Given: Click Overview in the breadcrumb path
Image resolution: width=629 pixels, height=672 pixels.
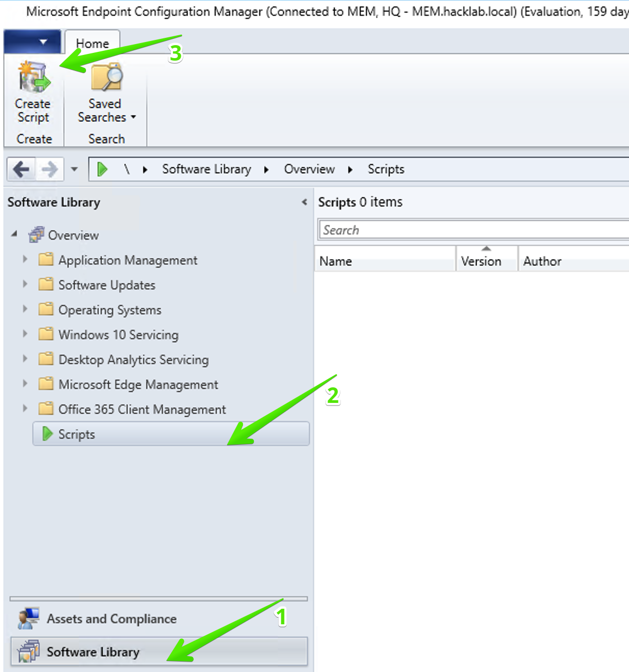Looking at the screenshot, I should [309, 169].
